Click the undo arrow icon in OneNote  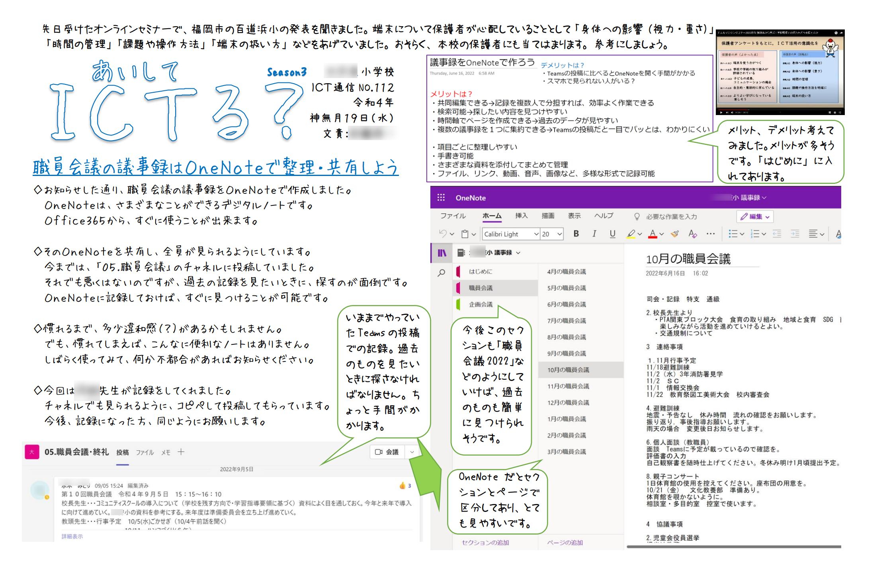tap(442, 234)
